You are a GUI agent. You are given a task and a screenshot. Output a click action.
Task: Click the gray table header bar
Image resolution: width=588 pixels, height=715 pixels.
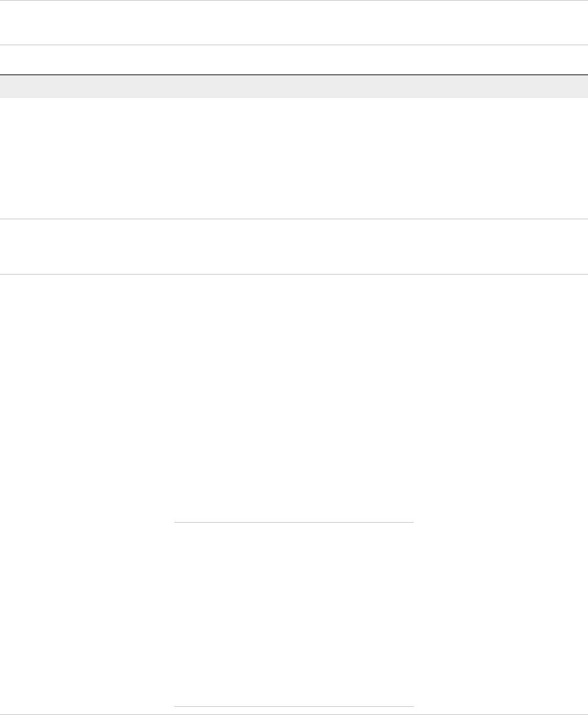click(x=294, y=87)
